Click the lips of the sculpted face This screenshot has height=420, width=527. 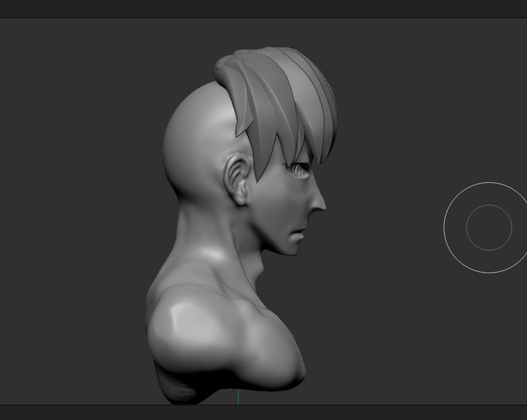coord(298,233)
